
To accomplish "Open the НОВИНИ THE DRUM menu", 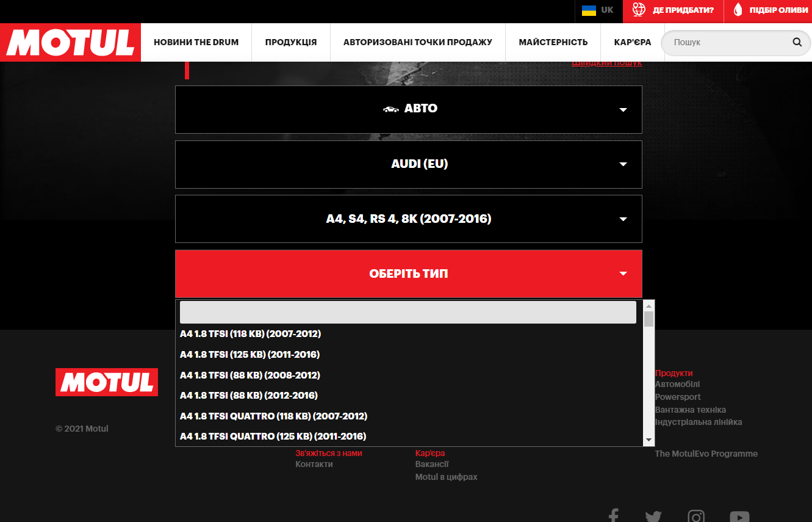I will point(196,42).
